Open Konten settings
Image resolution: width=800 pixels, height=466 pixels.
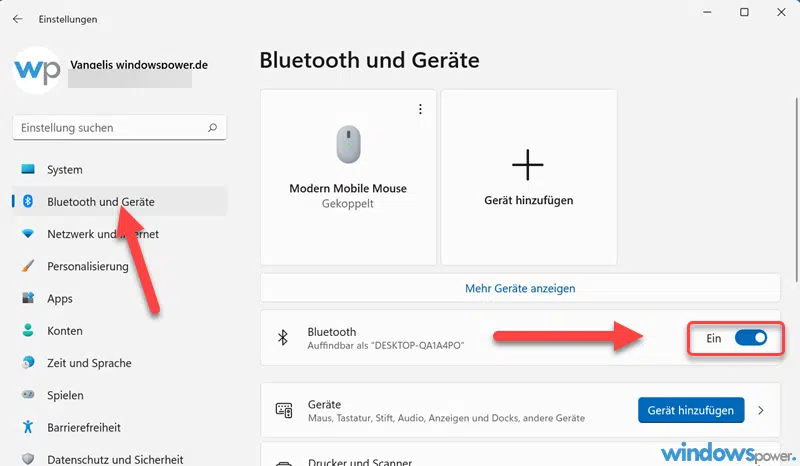point(119,330)
